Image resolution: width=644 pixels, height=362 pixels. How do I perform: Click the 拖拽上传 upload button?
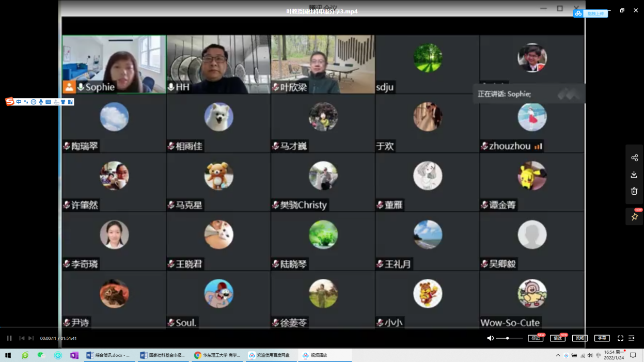(591, 13)
